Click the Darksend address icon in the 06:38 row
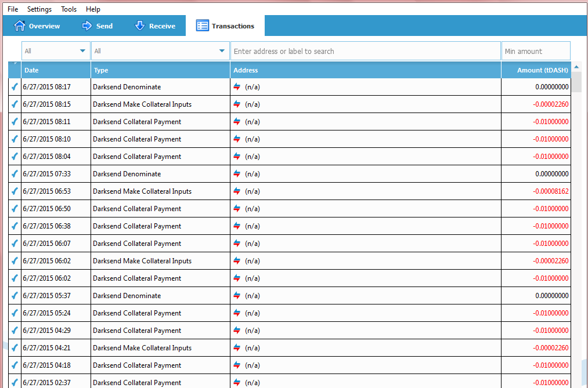The width and height of the screenshot is (588, 388). point(237,226)
